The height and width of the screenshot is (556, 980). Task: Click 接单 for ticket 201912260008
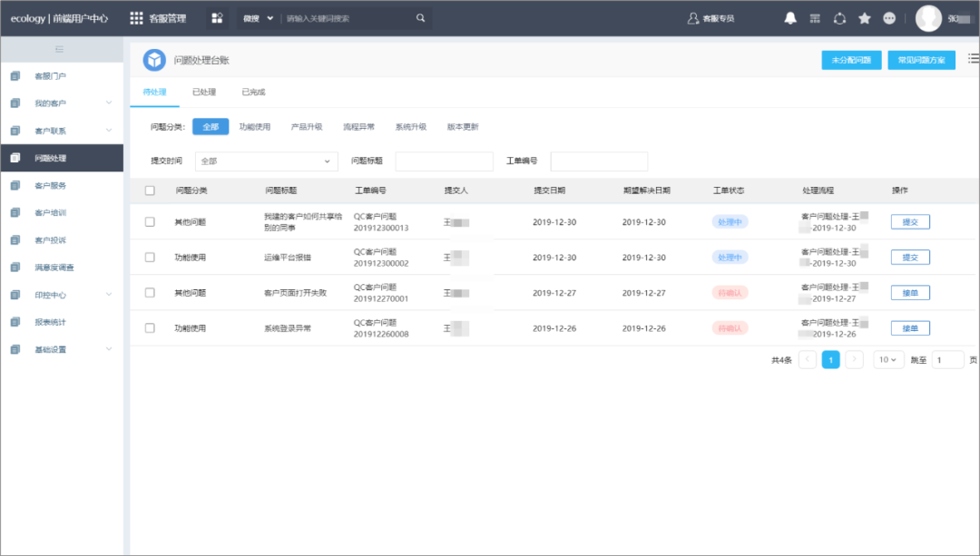[x=910, y=328]
